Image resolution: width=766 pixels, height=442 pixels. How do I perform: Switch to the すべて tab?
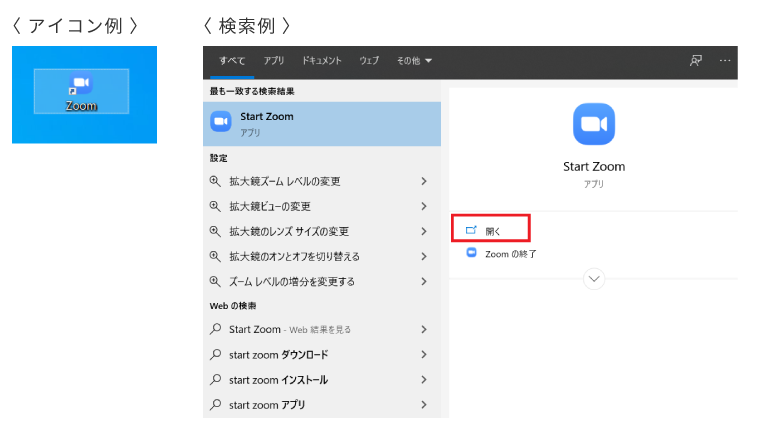(x=232, y=61)
